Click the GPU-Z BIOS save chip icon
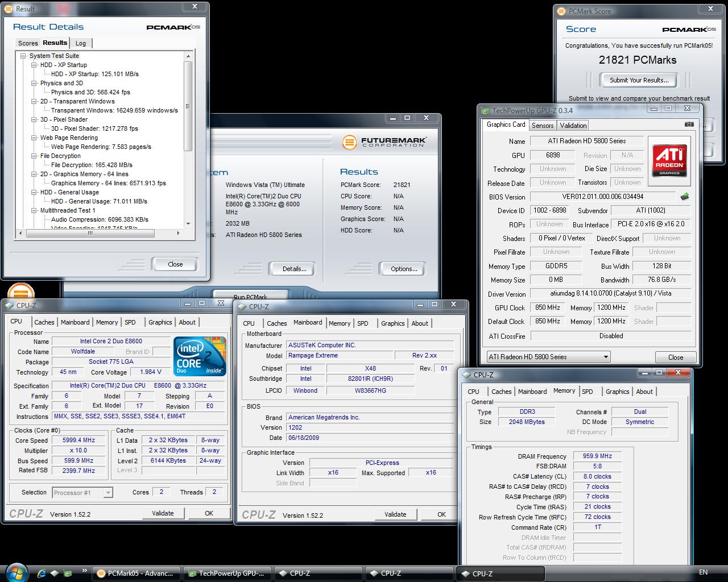728x582 pixels. [x=684, y=196]
